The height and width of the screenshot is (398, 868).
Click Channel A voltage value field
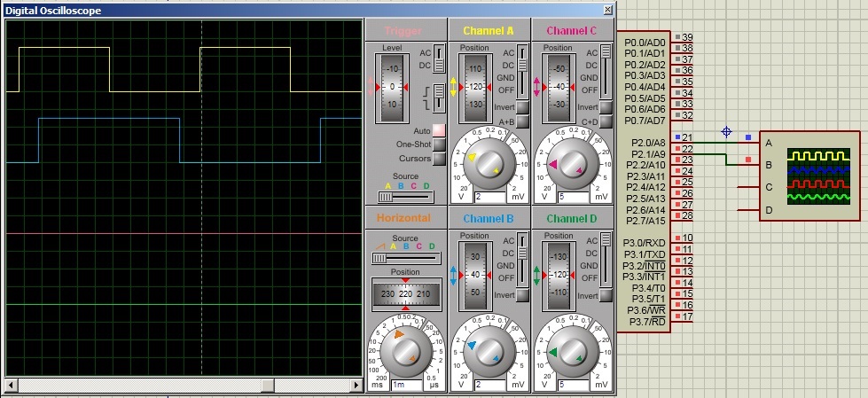489,197
